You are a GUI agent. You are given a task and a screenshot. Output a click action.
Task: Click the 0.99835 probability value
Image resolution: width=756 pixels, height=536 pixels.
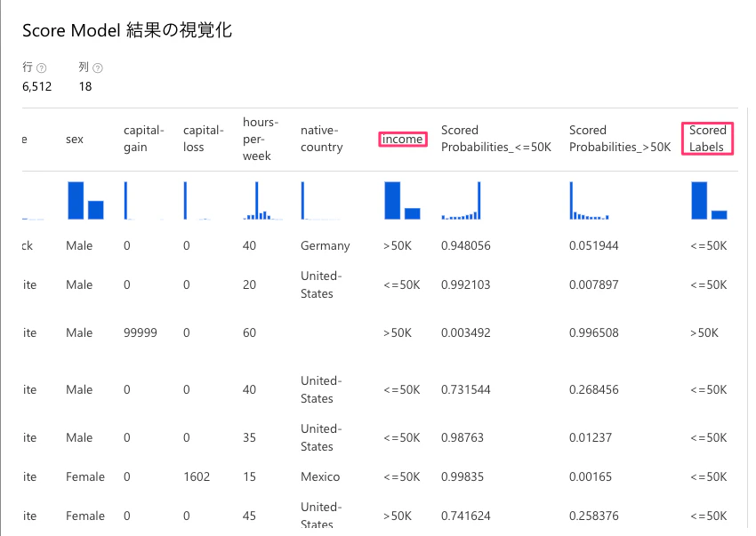coord(462,476)
